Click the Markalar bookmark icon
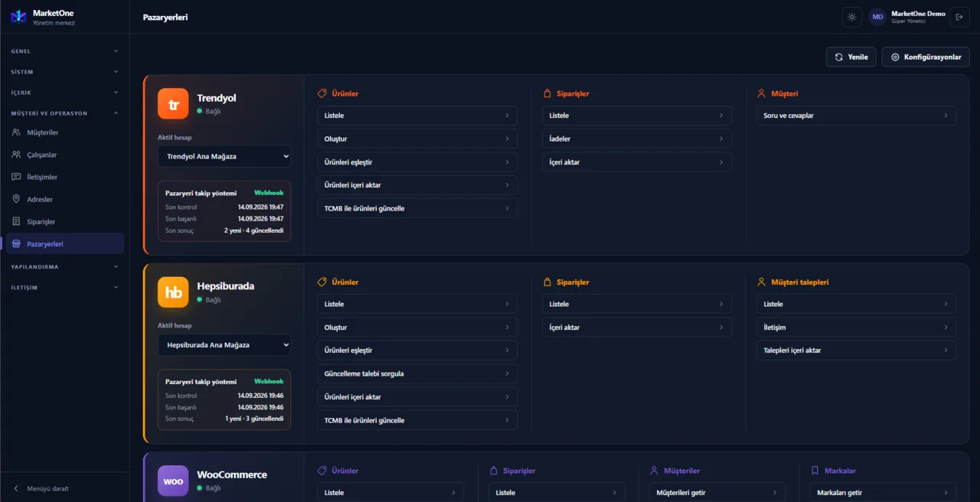 pos(815,471)
